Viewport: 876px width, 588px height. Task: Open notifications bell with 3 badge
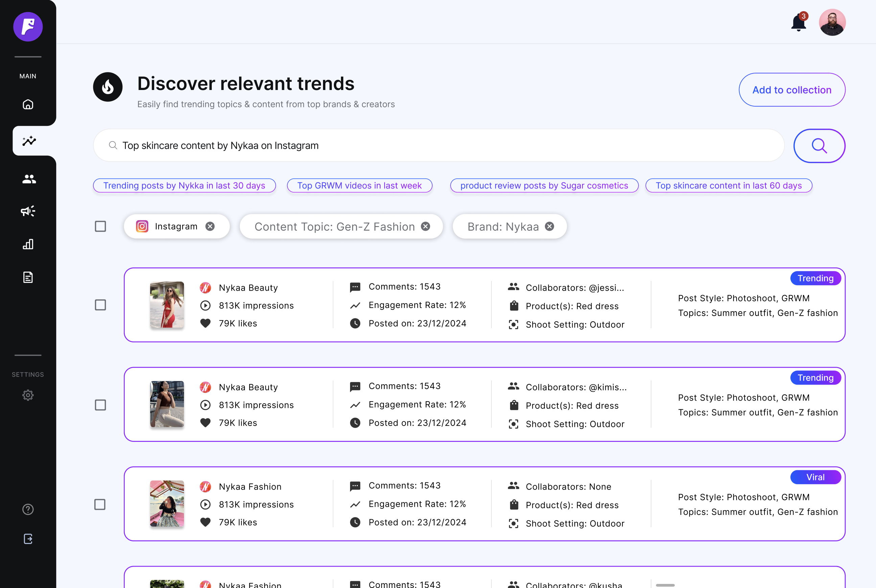point(799,22)
